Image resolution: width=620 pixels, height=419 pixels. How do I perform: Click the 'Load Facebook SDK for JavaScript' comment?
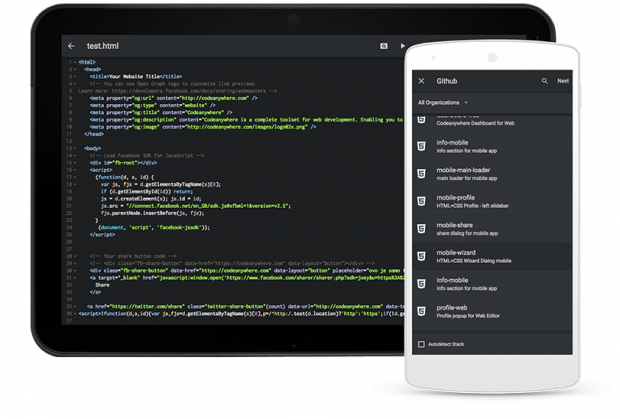click(147, 155)
